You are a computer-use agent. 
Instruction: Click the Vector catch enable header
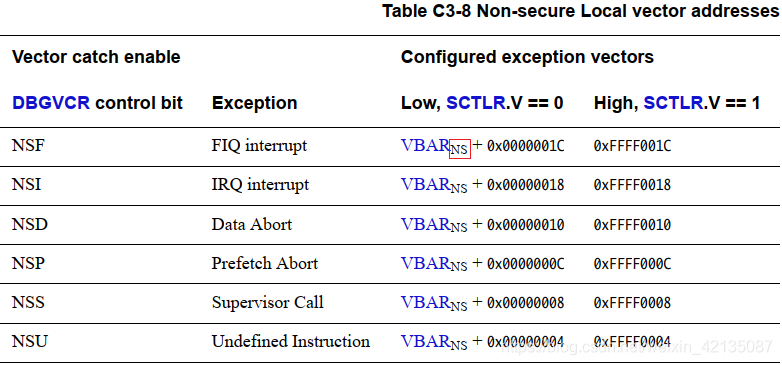tap(96, 57)
